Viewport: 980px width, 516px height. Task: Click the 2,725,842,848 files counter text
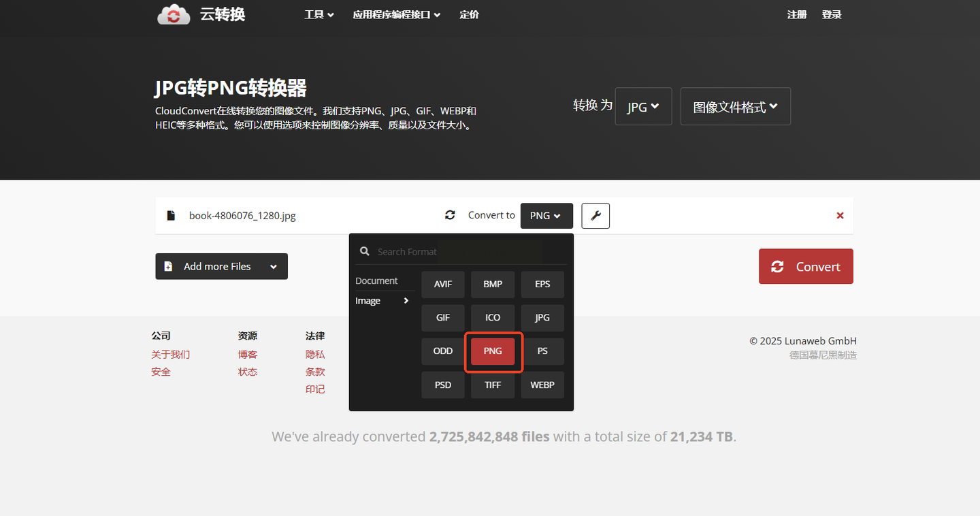(489, 436)
